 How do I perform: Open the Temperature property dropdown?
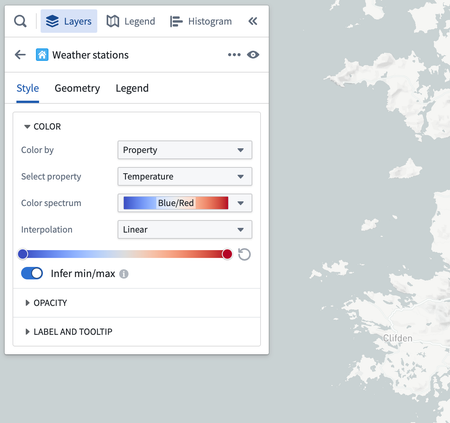pyautogui.click(x=185, y=176)
